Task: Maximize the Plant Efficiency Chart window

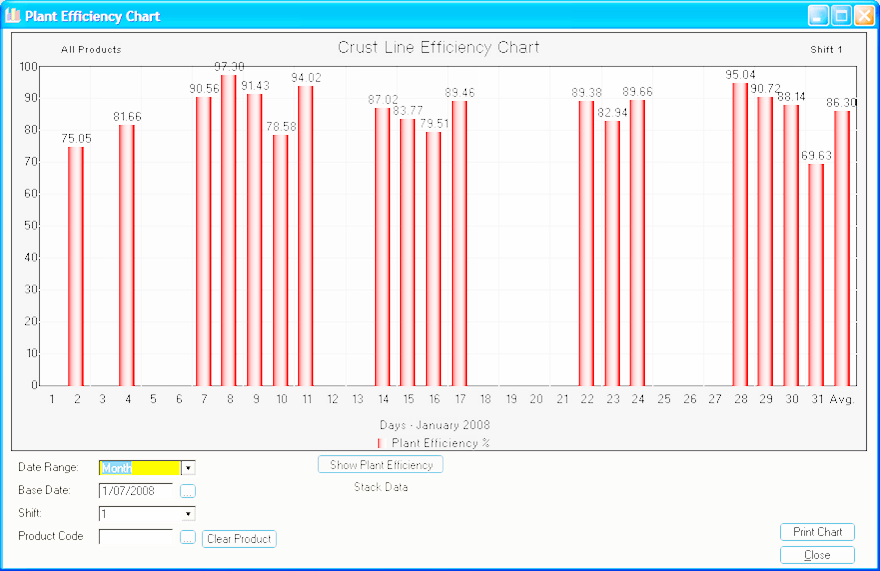Action: pos(841,16)
